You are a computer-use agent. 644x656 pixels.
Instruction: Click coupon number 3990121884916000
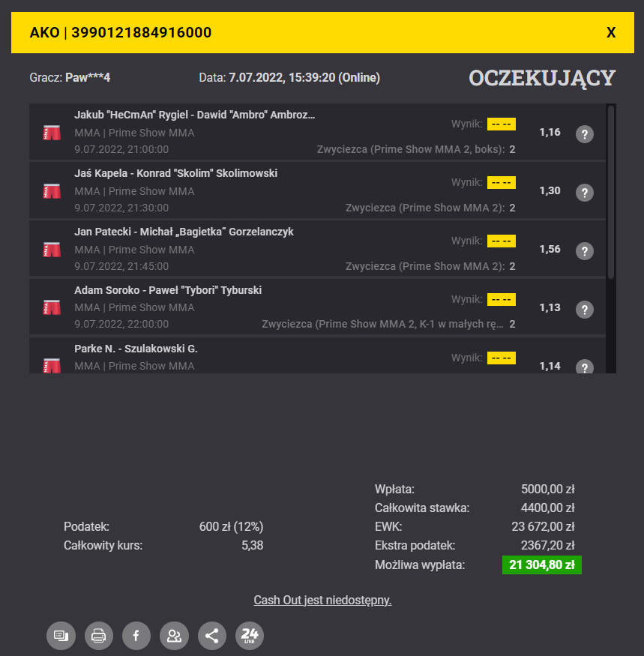142,33
